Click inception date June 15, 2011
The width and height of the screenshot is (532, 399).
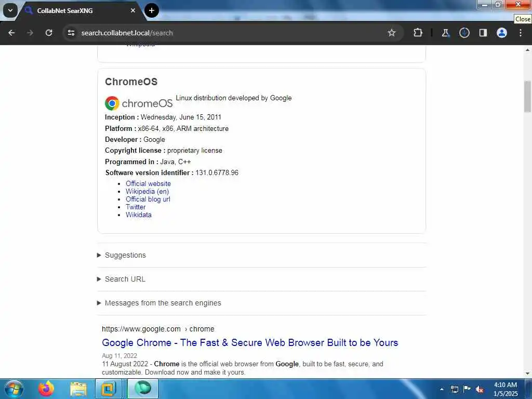click(181, 117)
